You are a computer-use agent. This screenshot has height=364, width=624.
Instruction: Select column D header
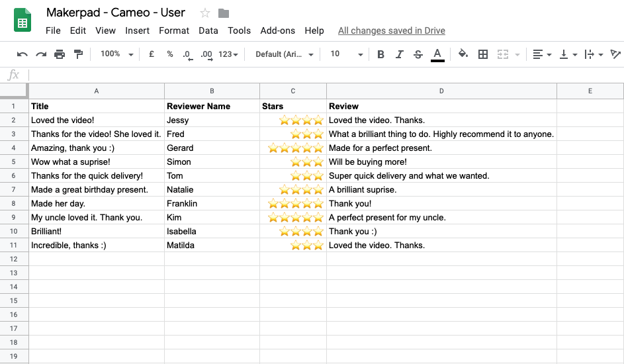click(441, 91)
